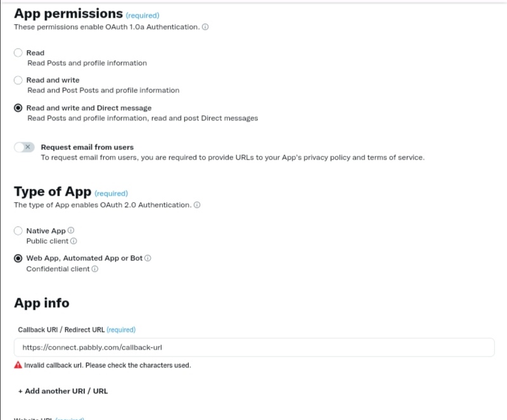The width and height of the screenshot is (507, 420).
Task: Select Read and write and Direct message option
Action: tap(18, 108)
